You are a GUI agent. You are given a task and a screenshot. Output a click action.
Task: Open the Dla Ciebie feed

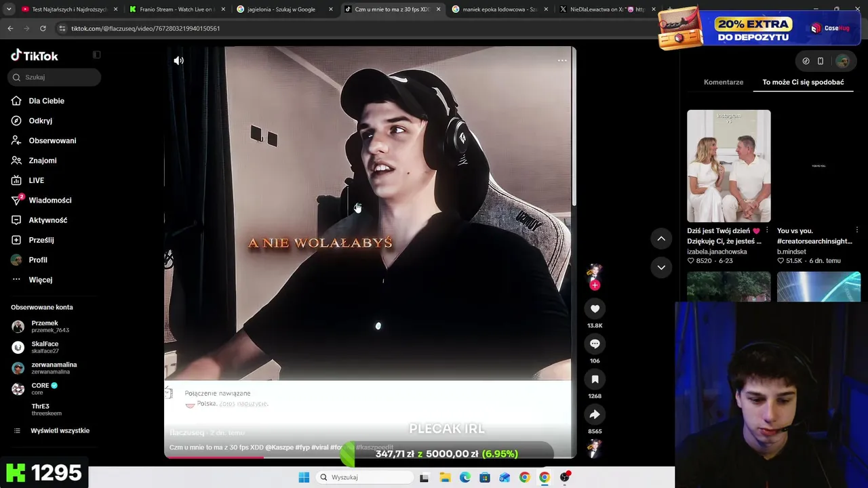(x=46, y=101)
